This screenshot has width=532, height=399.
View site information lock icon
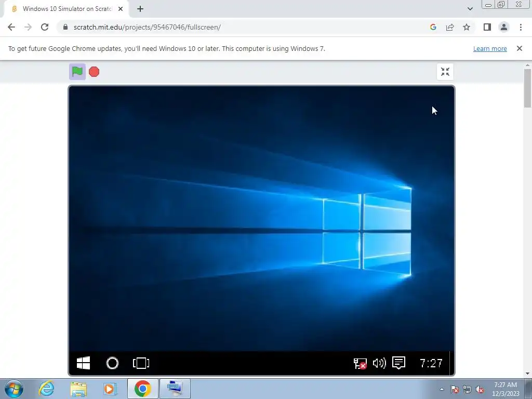(65, 27)
